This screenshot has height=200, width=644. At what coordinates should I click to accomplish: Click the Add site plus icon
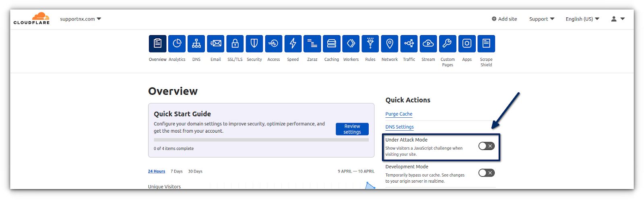coord(494,19)
